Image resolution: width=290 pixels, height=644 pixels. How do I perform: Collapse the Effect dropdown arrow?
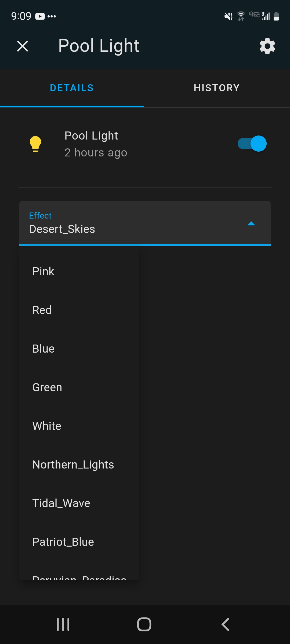click(251, 224)
